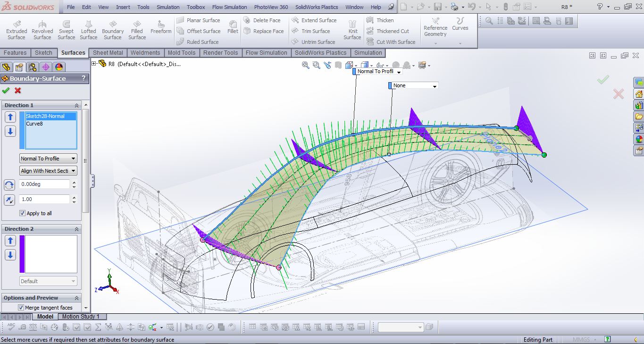Click the Cut With Surface command
The width and height of the screenshot is (644, 344).
coord(391,42)
